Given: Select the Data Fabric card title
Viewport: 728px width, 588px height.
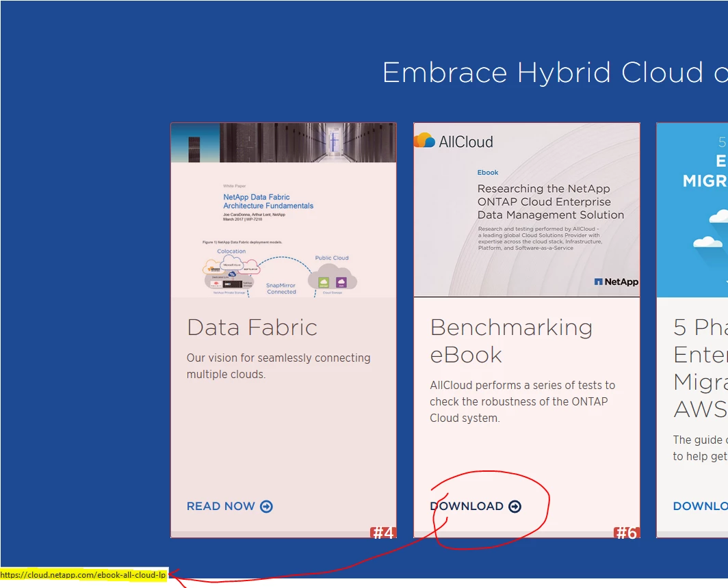Looking at the screenshot, I should click(252, 328).
